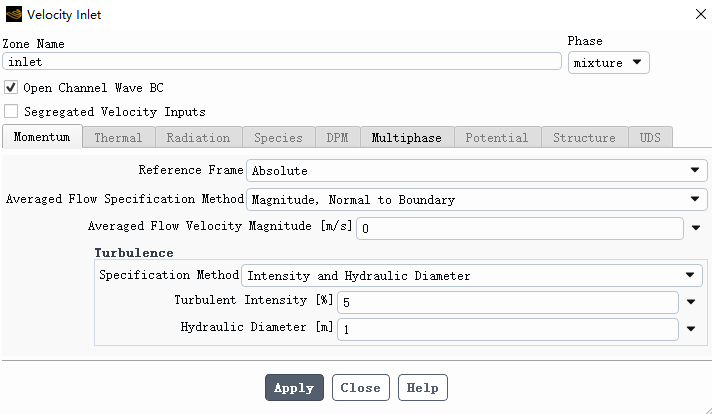Click the Close button
Viewport: 712px width, 414px height.
[361, 388]
